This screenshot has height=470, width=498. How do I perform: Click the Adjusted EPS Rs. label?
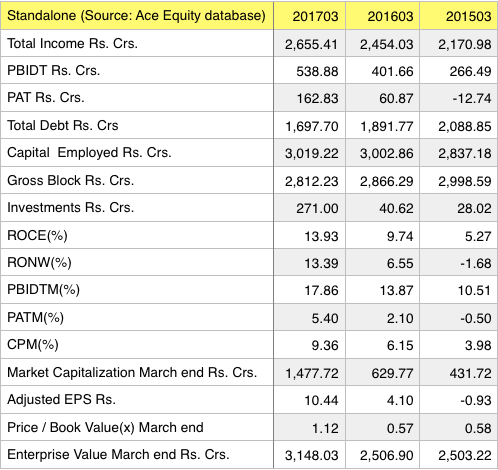(x=61, y=399)
